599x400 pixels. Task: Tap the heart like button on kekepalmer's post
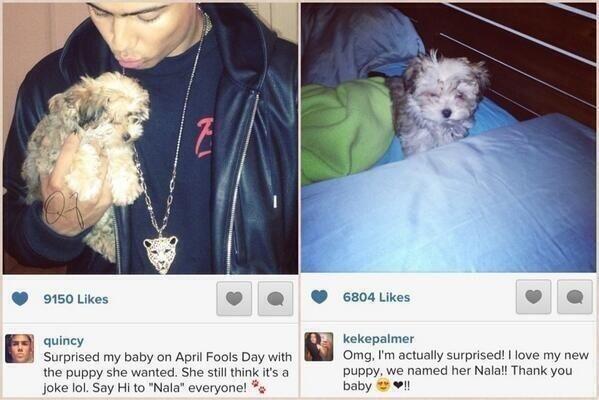click(533, 296)
